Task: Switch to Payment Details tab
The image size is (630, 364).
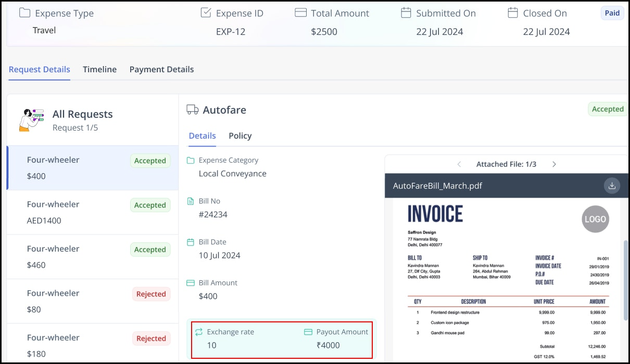Action: pyautogui.click(x=161, y=69)
